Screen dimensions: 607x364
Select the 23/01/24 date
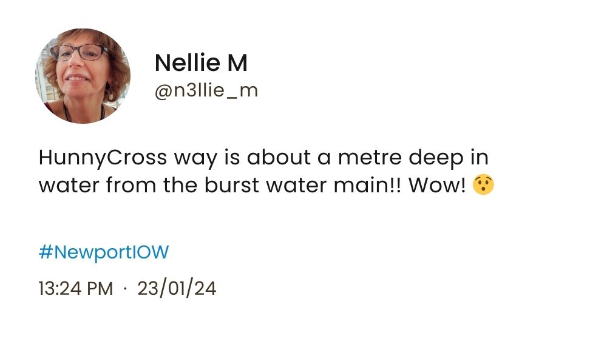click(x=177, y=288)
